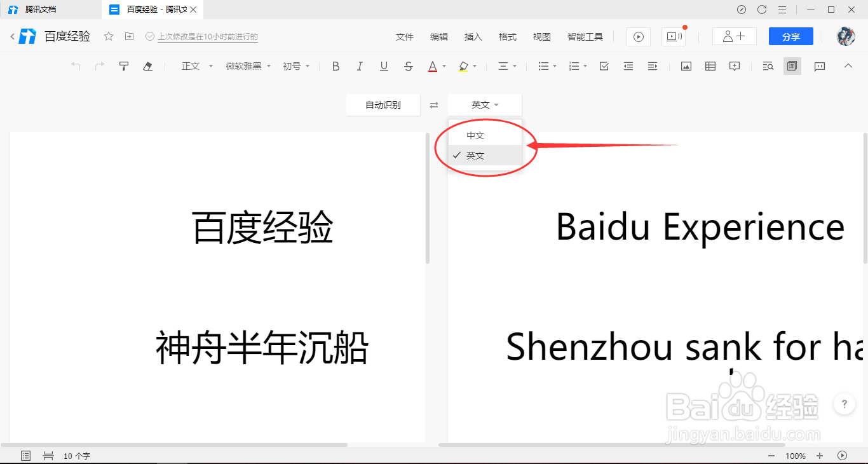Open the 格式 menu
Viewport: 868px width, 464px height.
[x=508, y=37]
